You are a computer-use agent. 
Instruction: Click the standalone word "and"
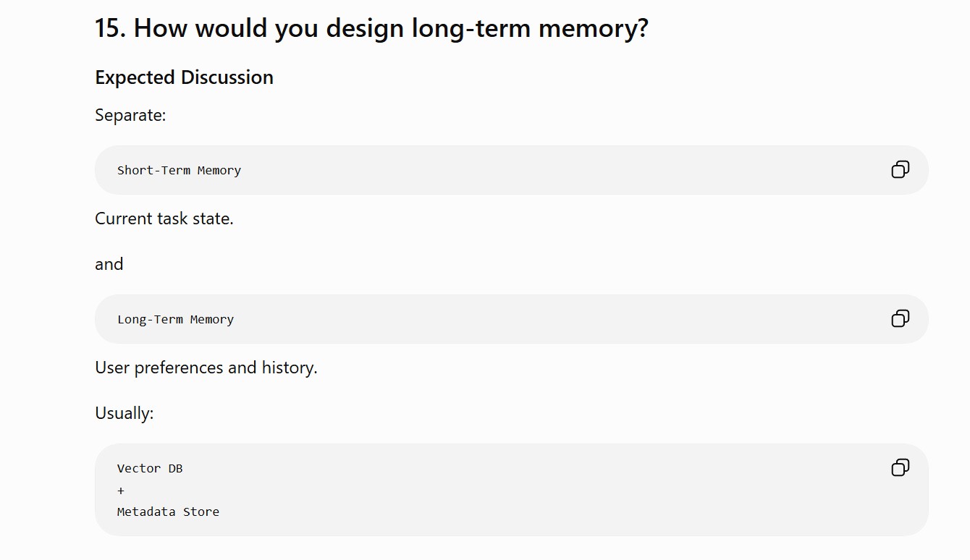pos(109,264)
